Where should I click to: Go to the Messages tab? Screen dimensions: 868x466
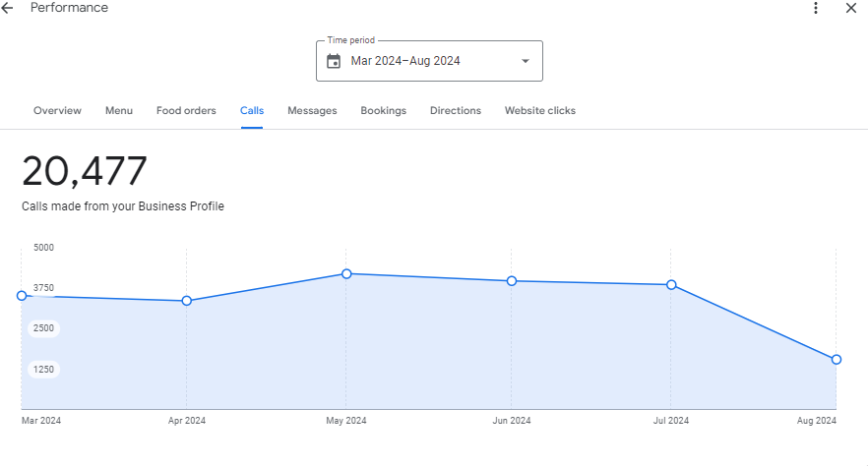point(312,111)
